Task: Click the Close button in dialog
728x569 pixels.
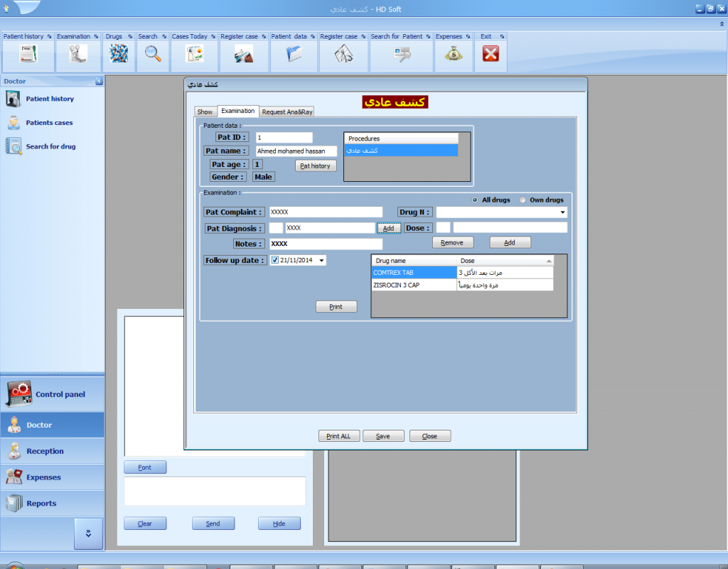Action: point(430,436)
